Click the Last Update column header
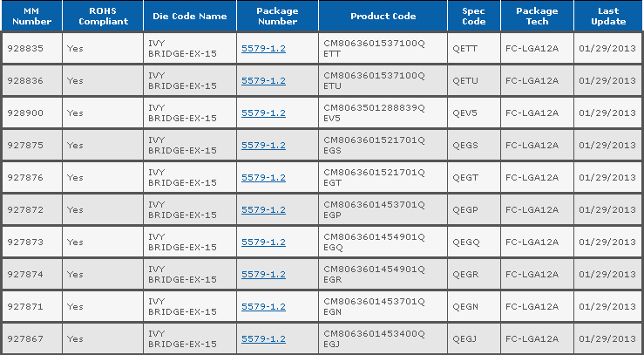The height and width of the screenshot is (355, 644). [x=607, y=16]
